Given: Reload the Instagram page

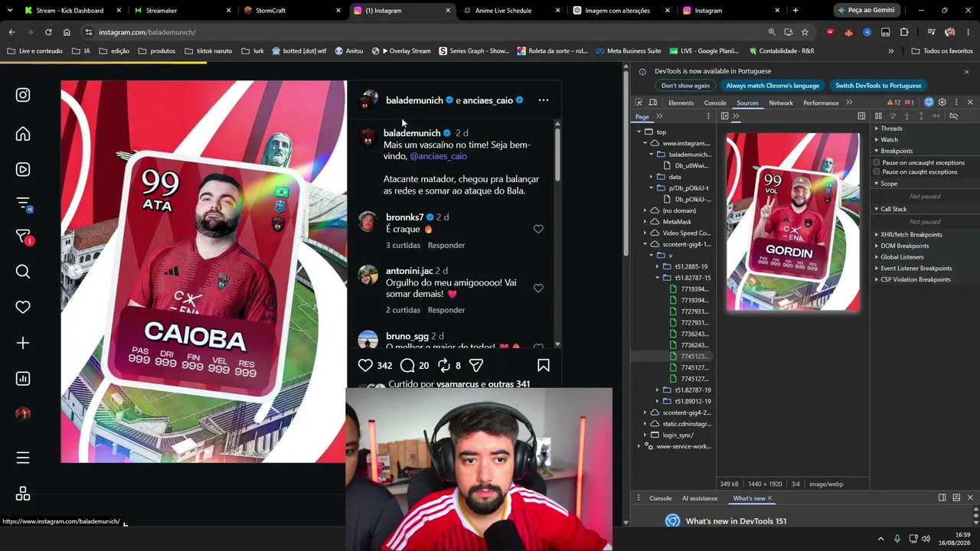Looking at the screenshot, I should click(x=48, y=32).
